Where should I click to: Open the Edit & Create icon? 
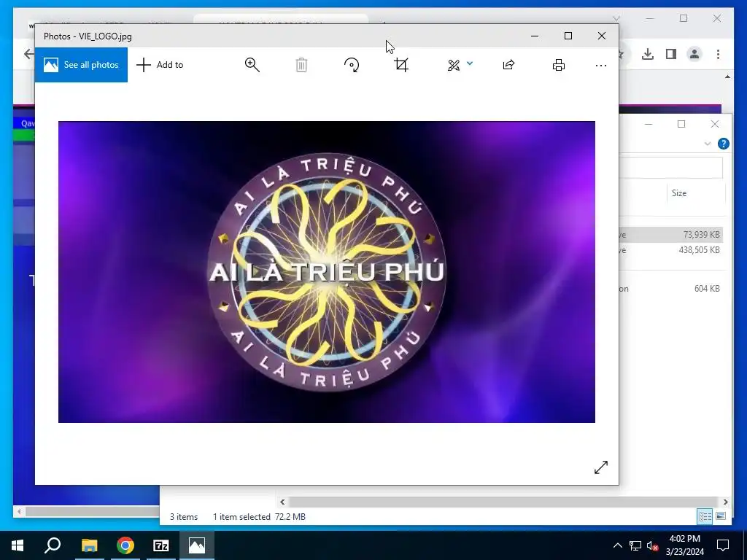point(454,65)
